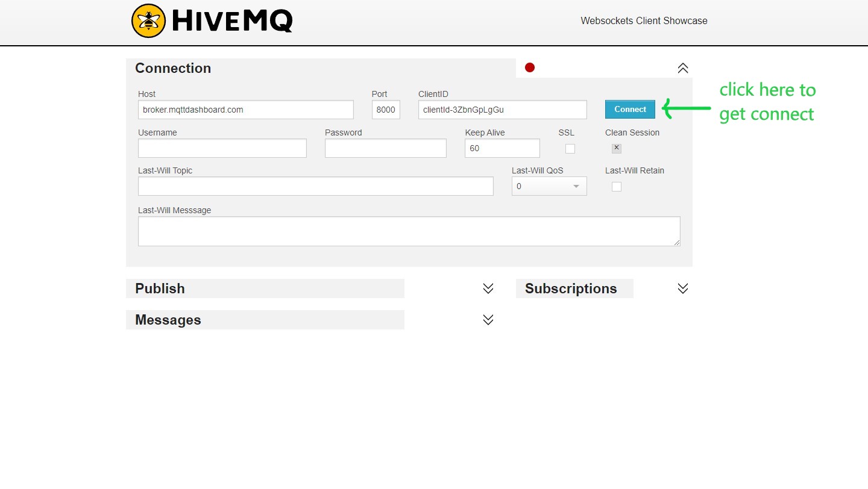868x489 pixels.
Task: Focus the Last-Will Message textarea
Action: coord(409,231)
